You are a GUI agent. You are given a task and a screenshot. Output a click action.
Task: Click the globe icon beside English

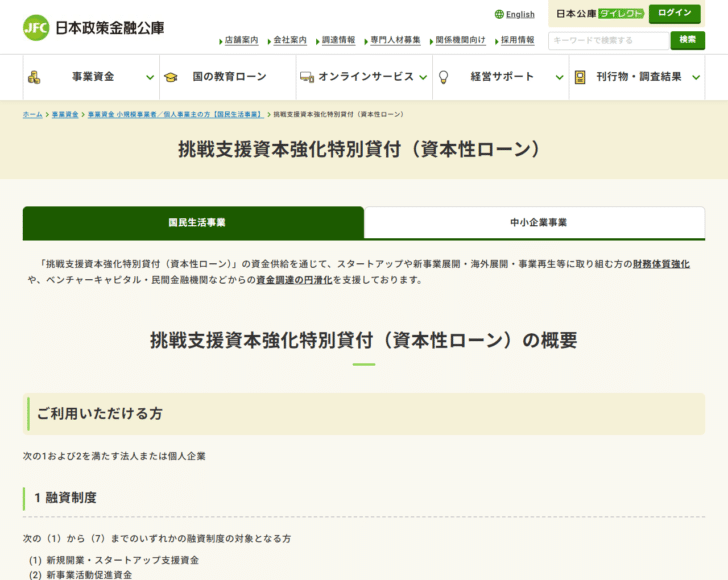click(x=499, y=14)
